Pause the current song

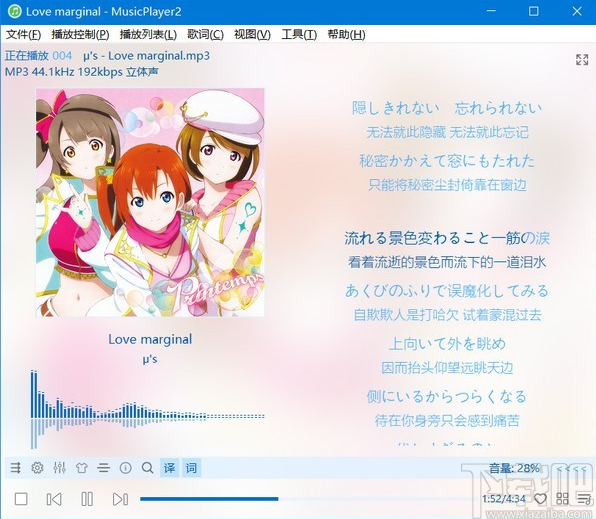(x=87, y=499)
